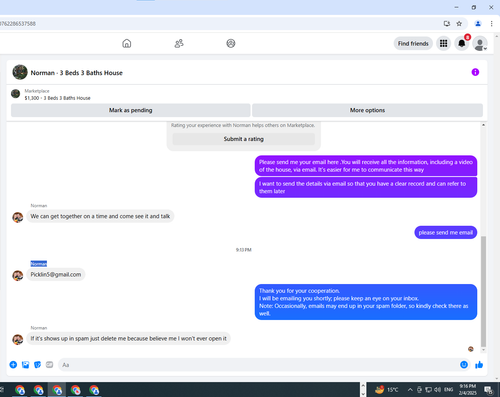This screenshot has height=397, width=500.
Task: Click the chat scrollbar thumb
Action: pos(483,292)
